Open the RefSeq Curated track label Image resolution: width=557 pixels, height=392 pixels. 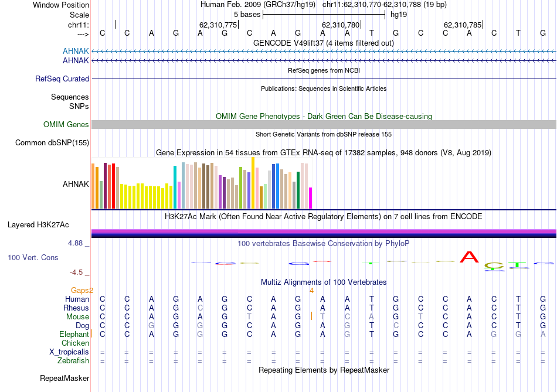[62, 79]
